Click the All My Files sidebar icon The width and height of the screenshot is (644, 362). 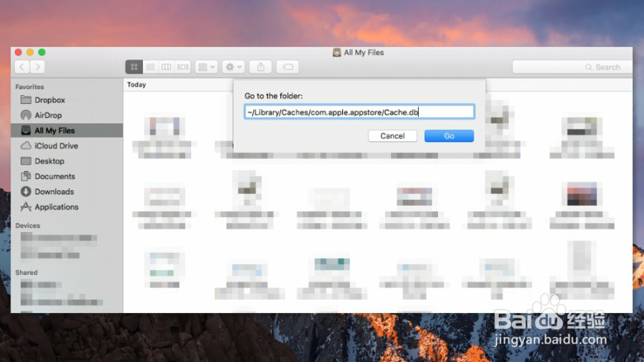pyautogui.click(x=26, y=131)
